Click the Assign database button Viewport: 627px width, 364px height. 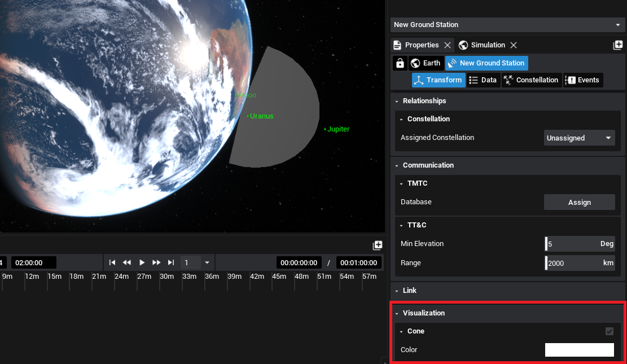(x=580, y=203)
